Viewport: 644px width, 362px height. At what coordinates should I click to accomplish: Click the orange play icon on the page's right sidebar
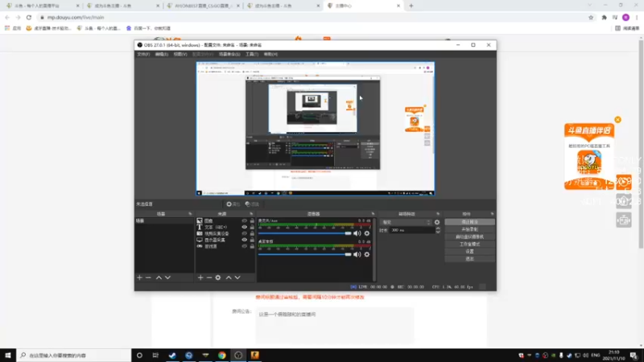623,182
